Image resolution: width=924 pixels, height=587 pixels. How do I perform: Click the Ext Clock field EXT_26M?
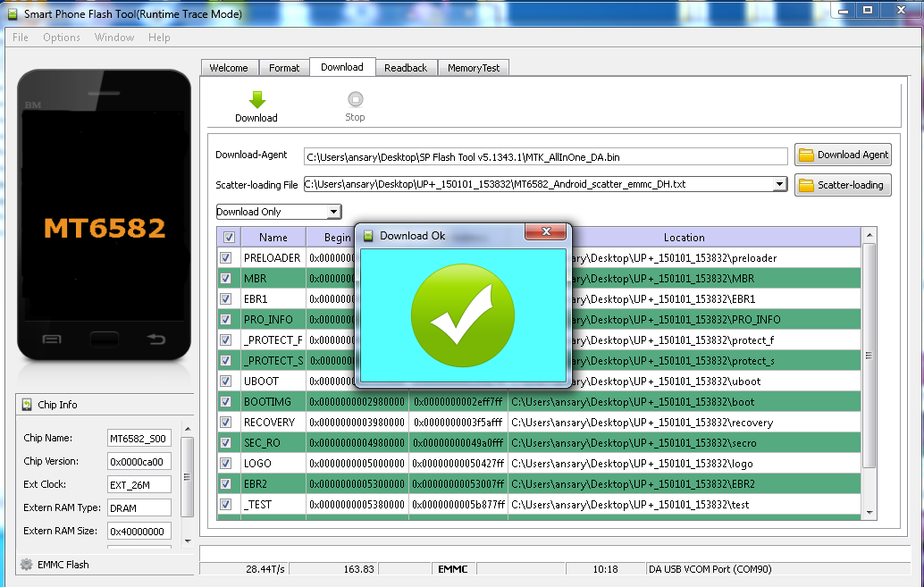pos(139,484)
